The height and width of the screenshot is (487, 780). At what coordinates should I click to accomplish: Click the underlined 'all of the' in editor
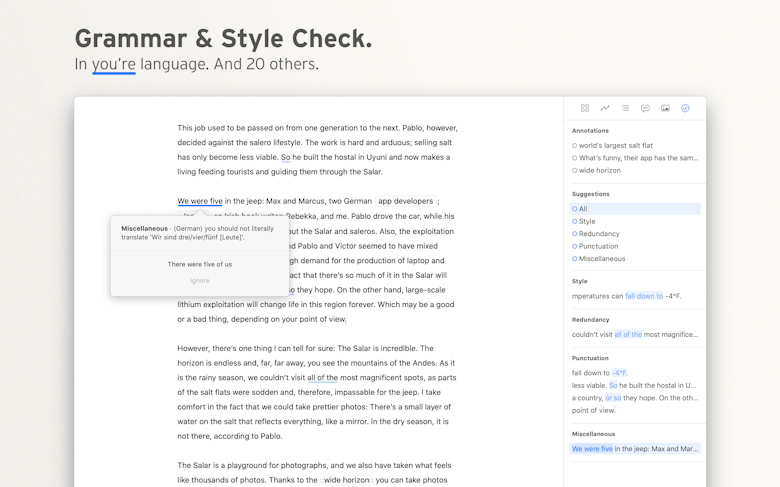[x=322, y=378]
